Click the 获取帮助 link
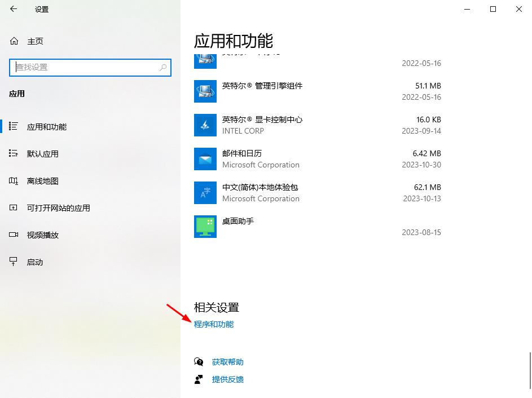 tap(227, 361)
